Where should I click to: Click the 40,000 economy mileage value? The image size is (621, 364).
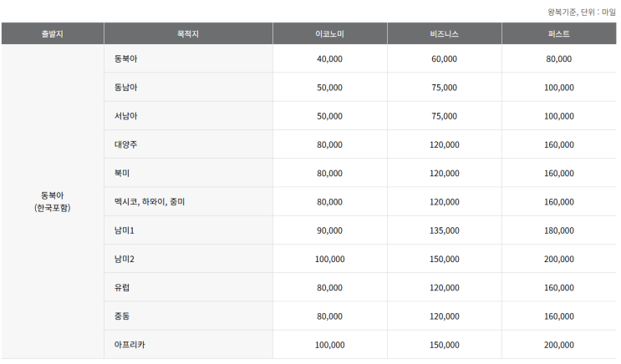(329, 59)
